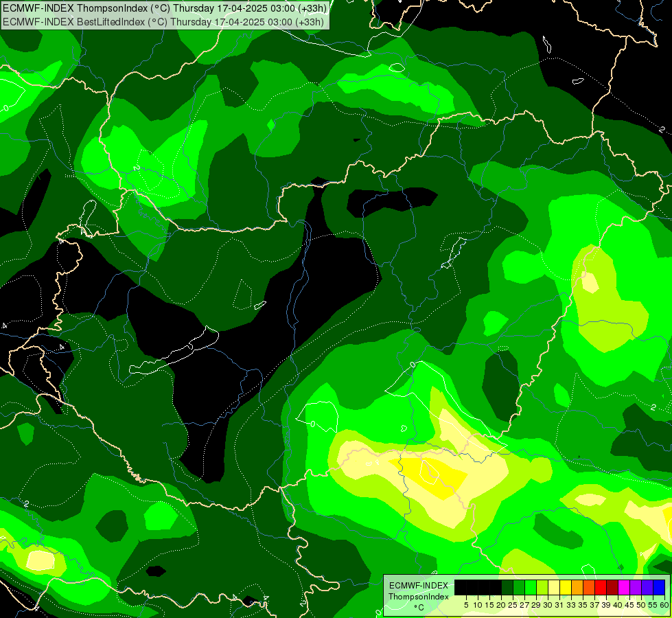Click the legend scale value '33'

pos(571,605)
